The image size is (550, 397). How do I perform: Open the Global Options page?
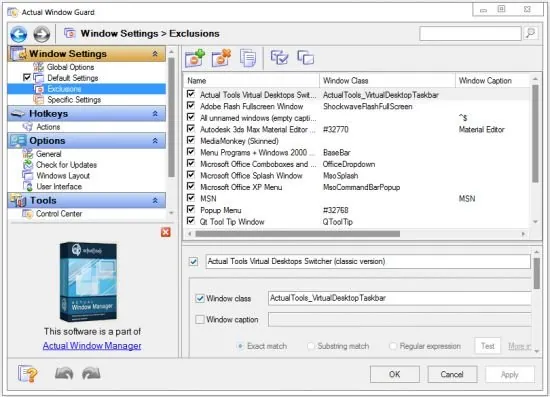(71, 67)
